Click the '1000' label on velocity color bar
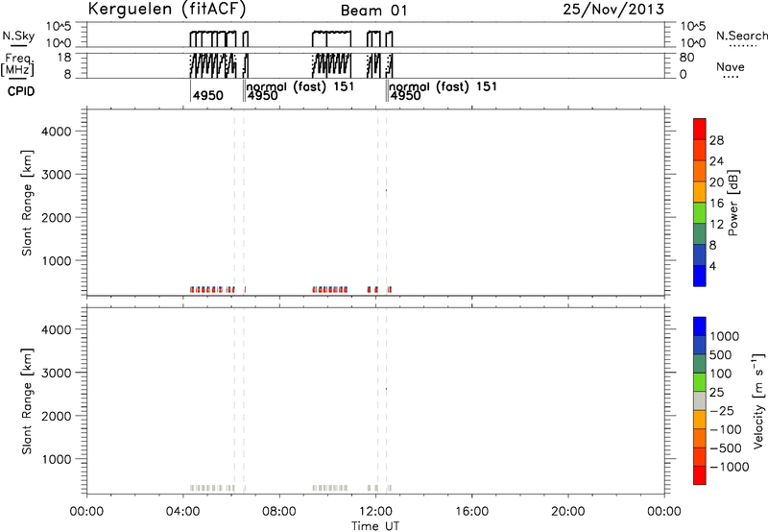 click(x=725, y=336)
